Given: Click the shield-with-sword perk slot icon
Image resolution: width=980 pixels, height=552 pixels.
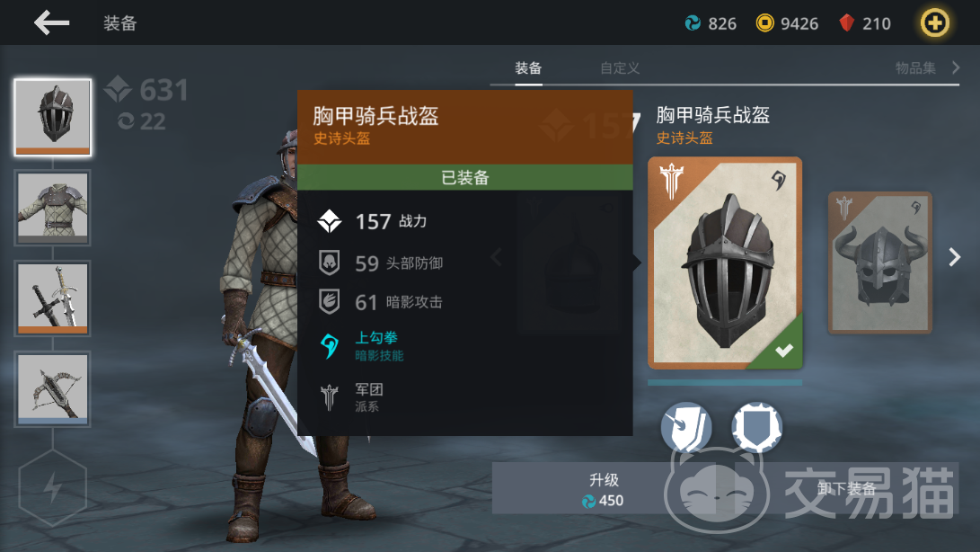Looking at the screenshot, I should tap(686, 427).
